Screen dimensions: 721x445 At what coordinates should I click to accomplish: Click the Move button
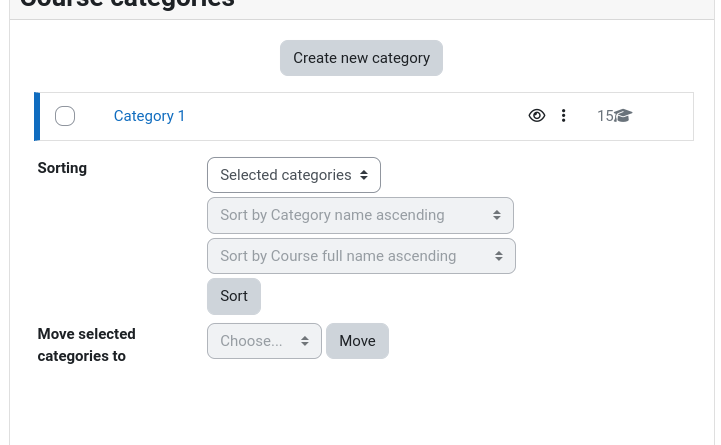point(357,341)
